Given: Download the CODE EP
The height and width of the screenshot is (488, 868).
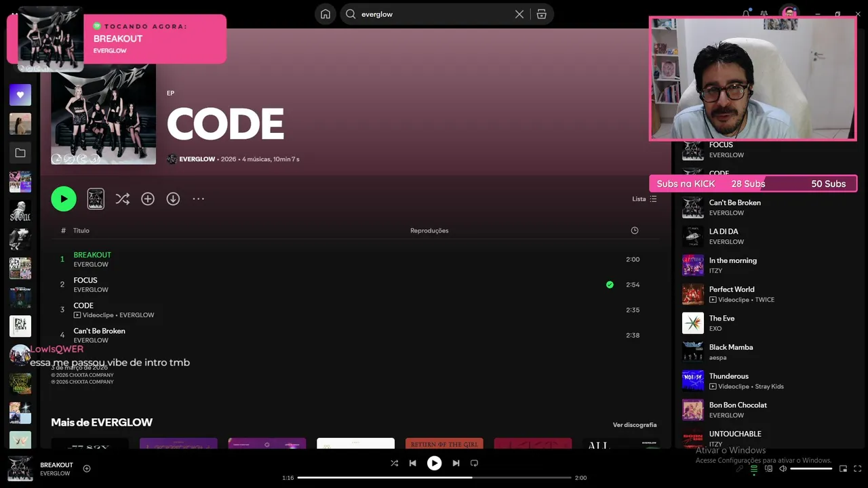Looking at the screenshot, I should pos(173,199).
